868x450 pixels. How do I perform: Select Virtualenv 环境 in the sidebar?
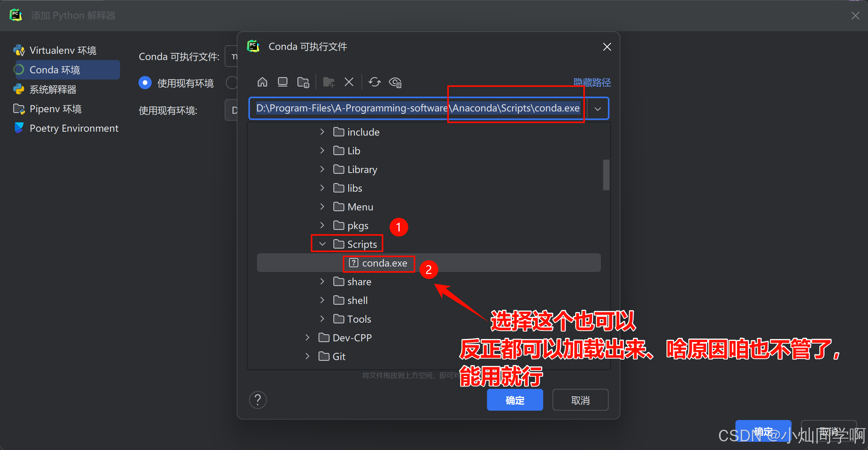[x=62, y=50]
